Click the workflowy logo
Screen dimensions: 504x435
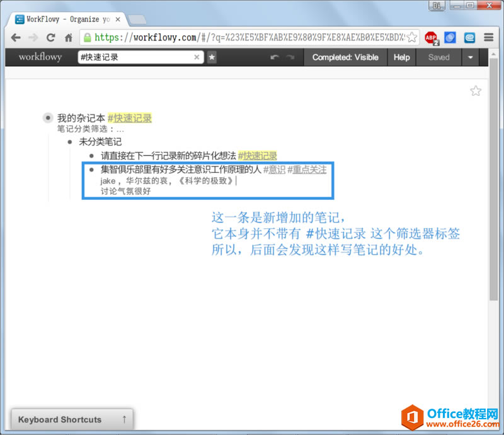point(40,57)
